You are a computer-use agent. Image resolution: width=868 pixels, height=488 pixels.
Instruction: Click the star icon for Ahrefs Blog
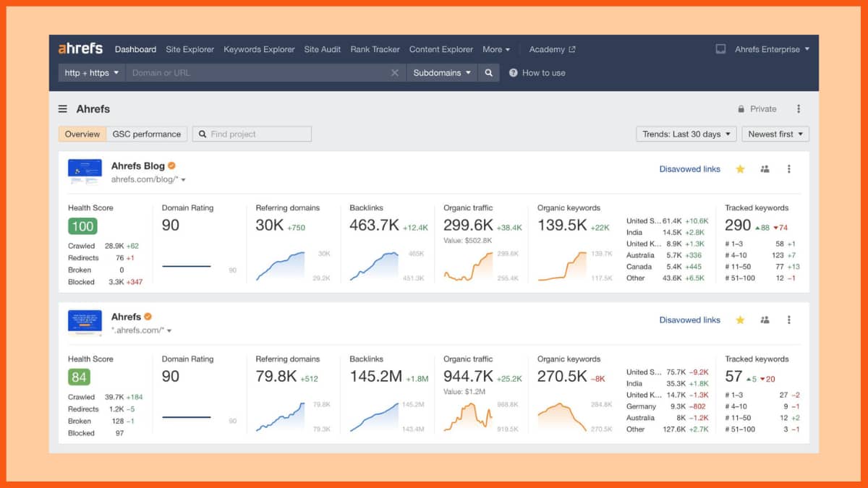[740, 169]
